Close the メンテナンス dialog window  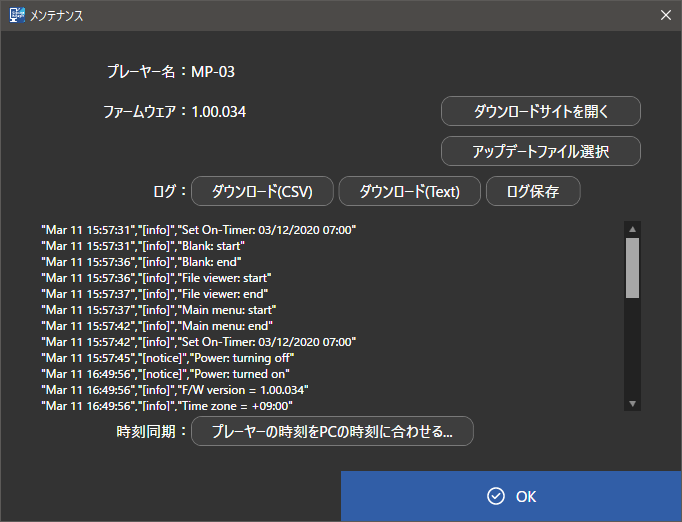click(x=665, y=15)
